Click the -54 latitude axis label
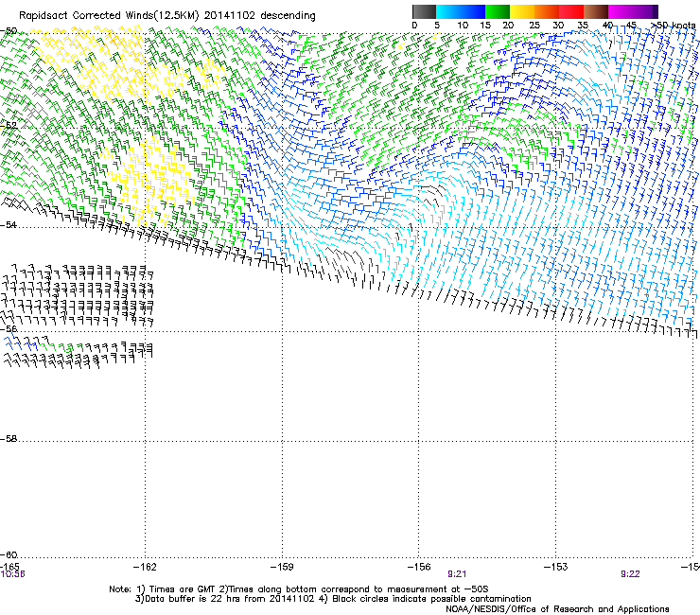The height and width of the screenshot is (615, 700). [9, 225]
